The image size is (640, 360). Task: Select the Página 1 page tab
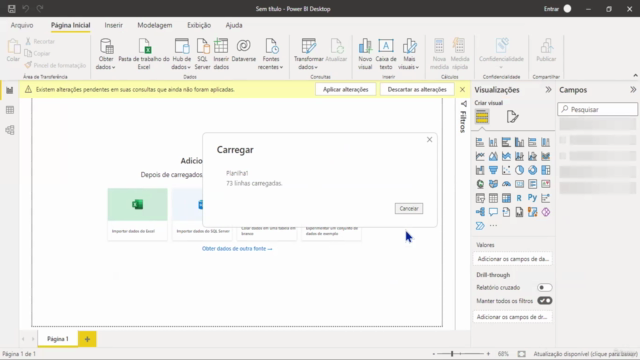58,339
